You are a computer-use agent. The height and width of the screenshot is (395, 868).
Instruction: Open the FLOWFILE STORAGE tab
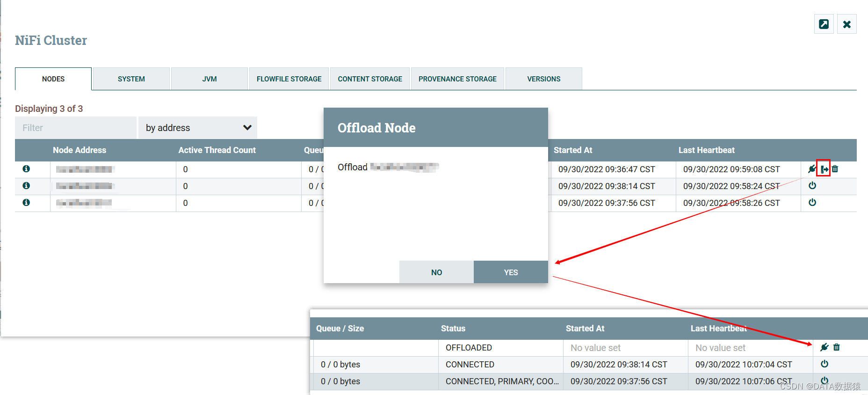289,79
